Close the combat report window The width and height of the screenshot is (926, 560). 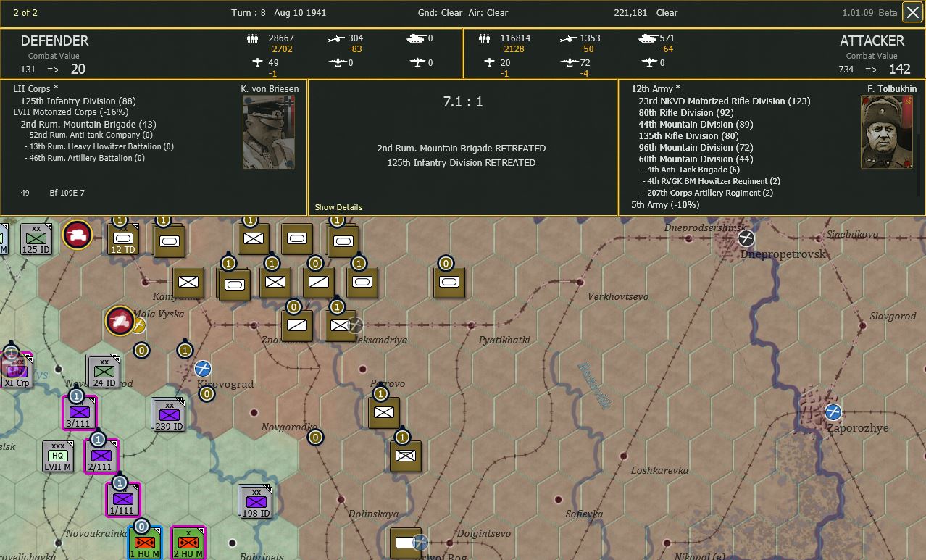tap(912, 13)
